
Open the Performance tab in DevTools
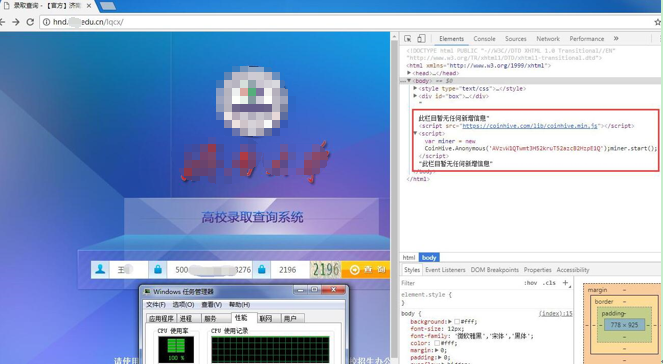(x=586, y=38)
